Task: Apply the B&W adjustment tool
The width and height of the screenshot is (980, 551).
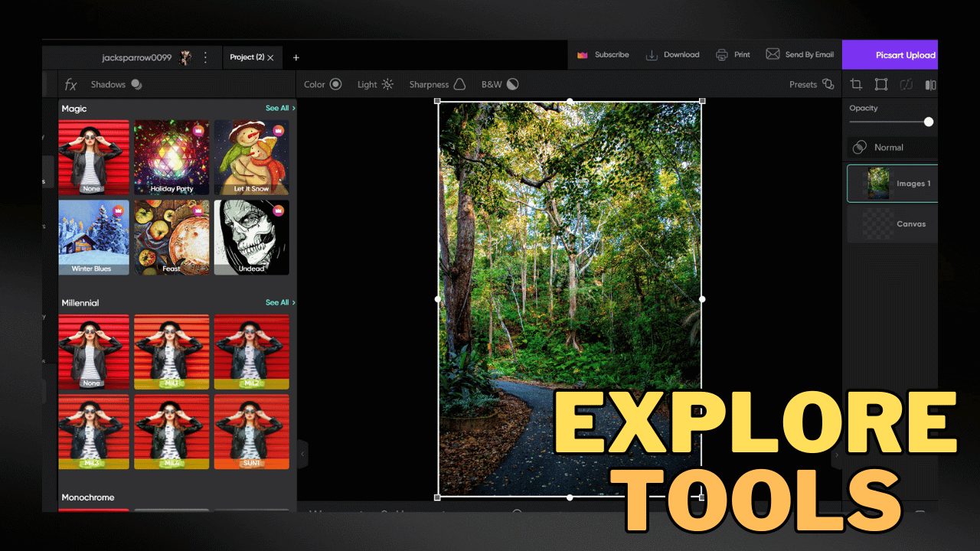Action: [498, 84]
